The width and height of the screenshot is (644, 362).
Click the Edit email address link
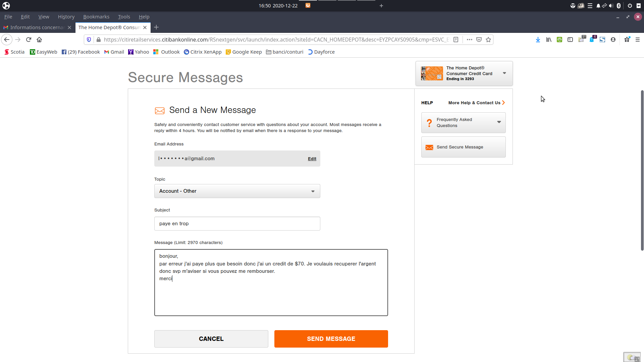tap(312, 159)
